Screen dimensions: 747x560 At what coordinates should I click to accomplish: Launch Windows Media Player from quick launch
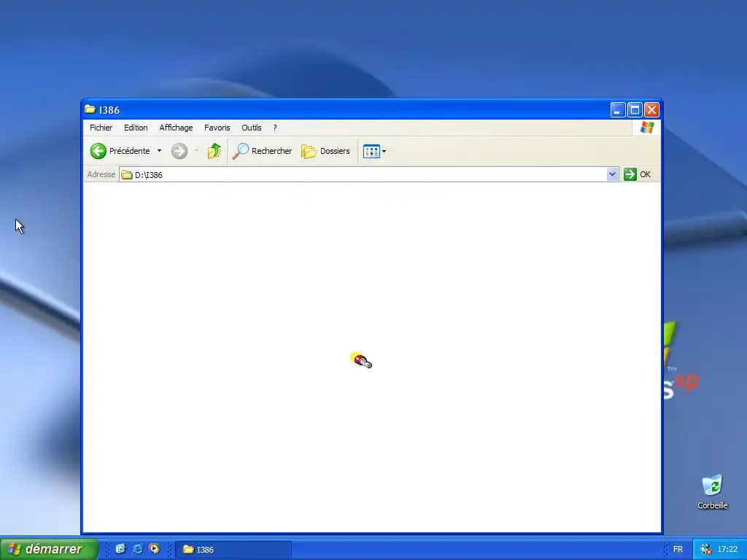tap(155, 549)
